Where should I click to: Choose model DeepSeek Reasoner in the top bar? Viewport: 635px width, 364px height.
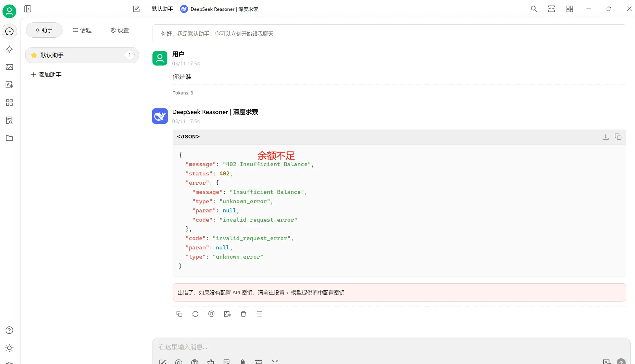point(219,9)
